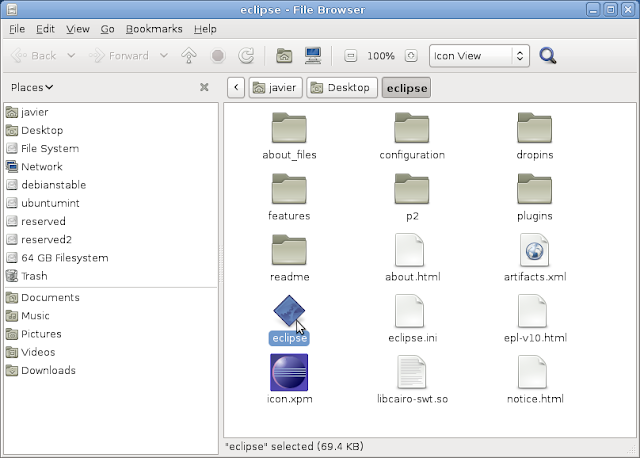
Task: Open the Home folder toolbar icon
Action: (284, 56)
